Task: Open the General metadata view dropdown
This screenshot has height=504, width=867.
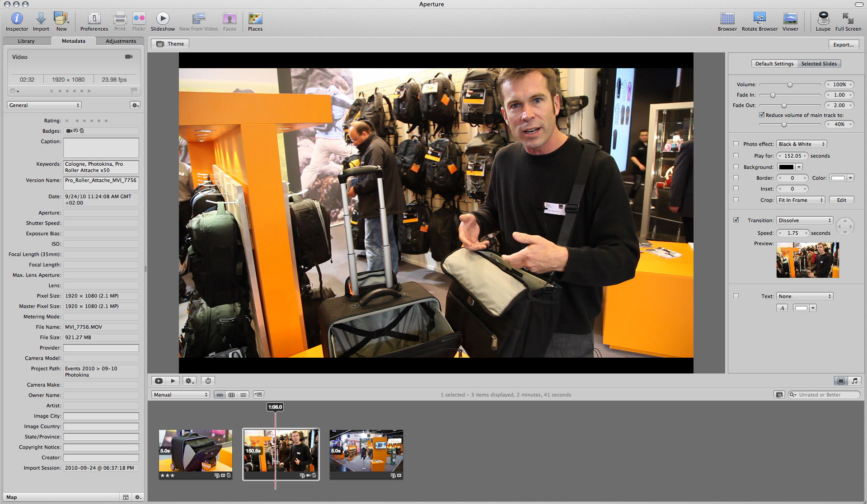Action: point(44,105)
